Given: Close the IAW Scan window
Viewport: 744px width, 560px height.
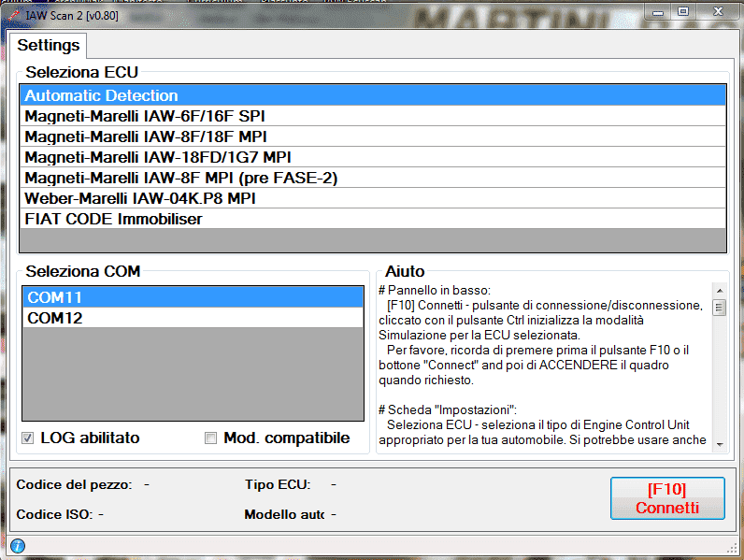Looking at the screenshot, I should click(x=718, y=12).
